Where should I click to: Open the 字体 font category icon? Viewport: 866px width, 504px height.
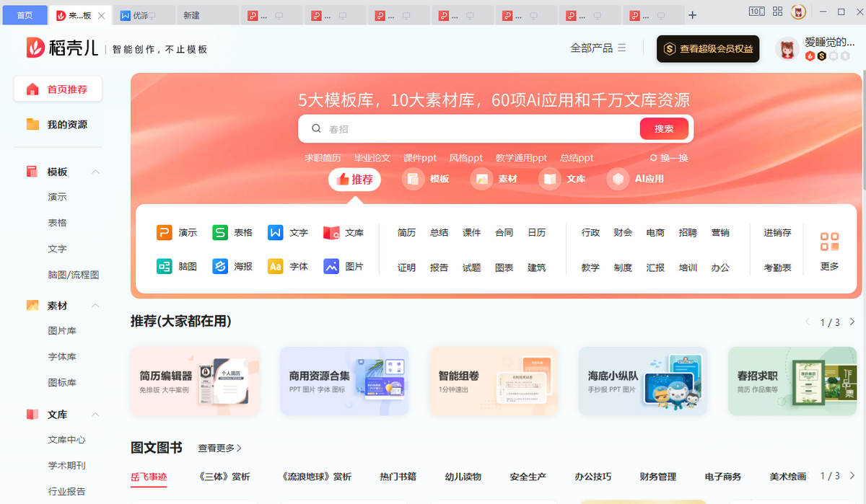276,266
